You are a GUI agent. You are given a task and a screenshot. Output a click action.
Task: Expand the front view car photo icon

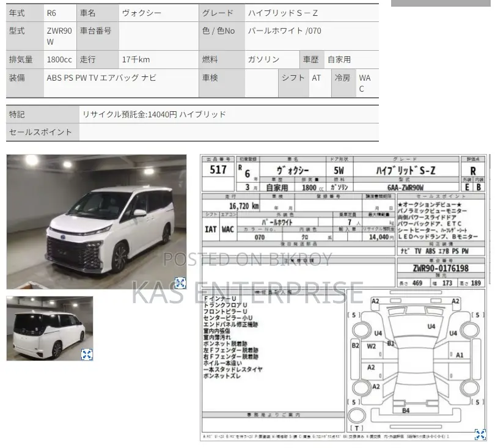(180, 282)
